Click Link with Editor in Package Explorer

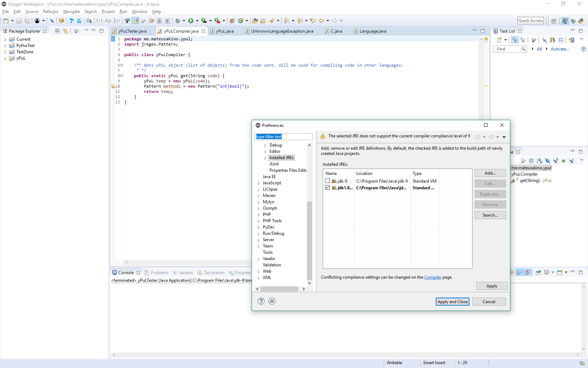65,31
